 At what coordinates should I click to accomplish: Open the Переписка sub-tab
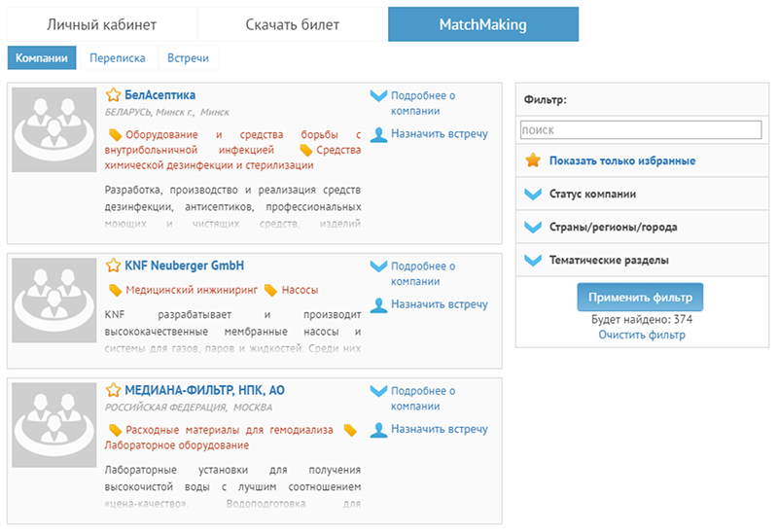(117, 58)
